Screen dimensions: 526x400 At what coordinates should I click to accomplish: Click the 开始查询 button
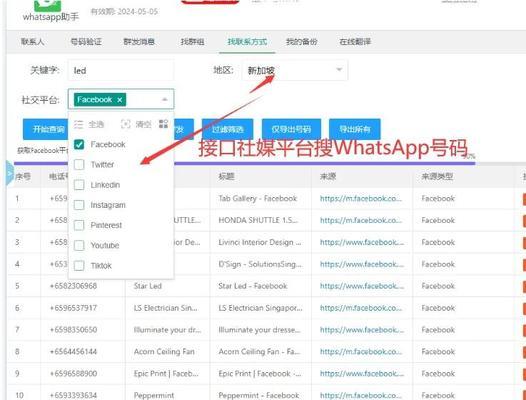click(x=46, y=129)
